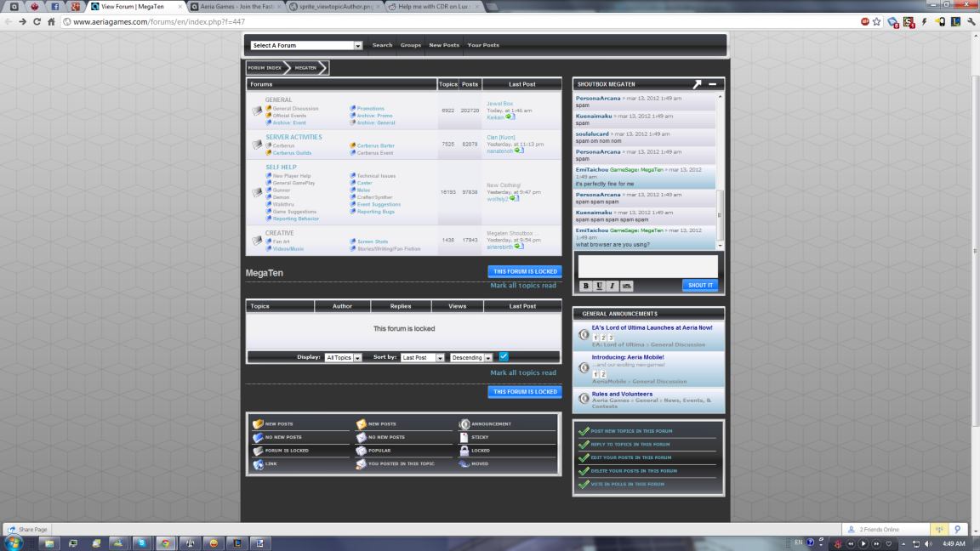Click the Lord of Ultima announcement icon
The height and width of the screenshot is (551, 980).
tap(583, 335)
